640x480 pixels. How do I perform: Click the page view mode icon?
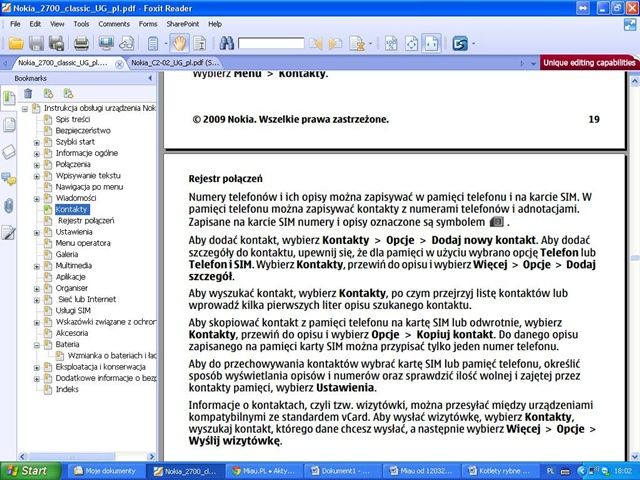[153, 43]
